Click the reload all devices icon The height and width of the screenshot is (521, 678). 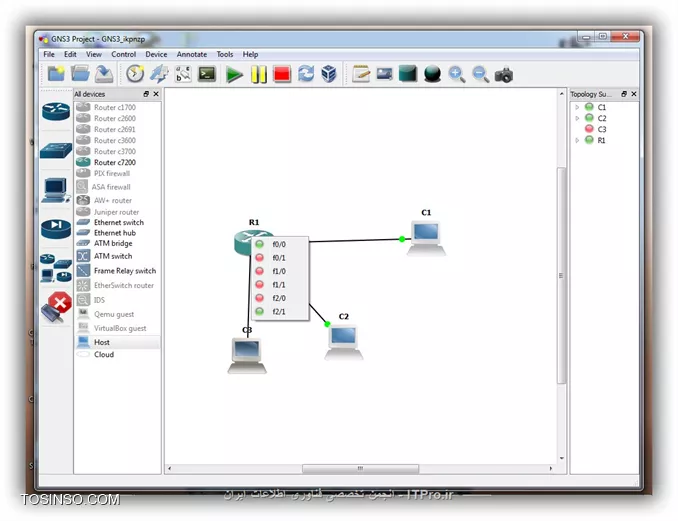coord(306,74)
